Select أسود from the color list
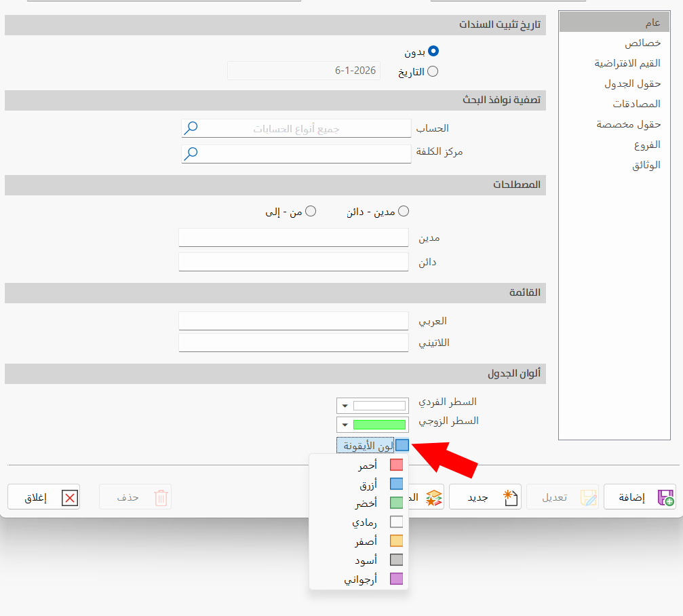Screen dimensions: 683x616 click(359, 560)
